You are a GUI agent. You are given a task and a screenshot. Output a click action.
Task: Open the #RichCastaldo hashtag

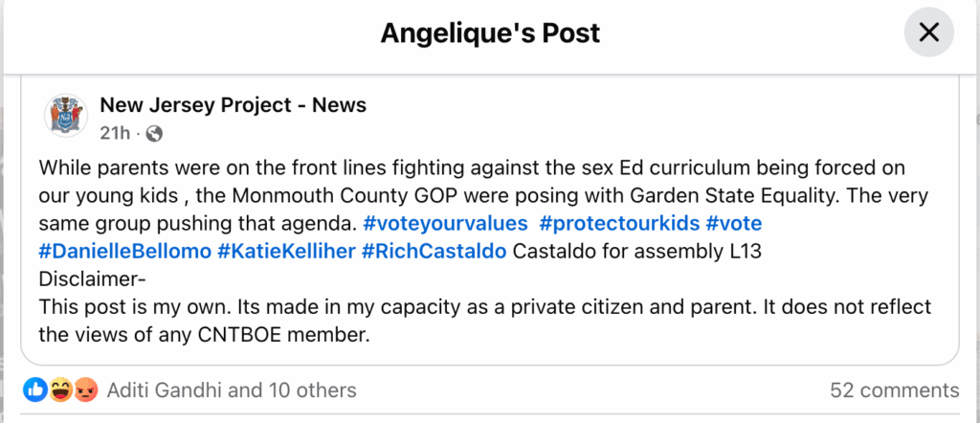(x=434, y=251)
